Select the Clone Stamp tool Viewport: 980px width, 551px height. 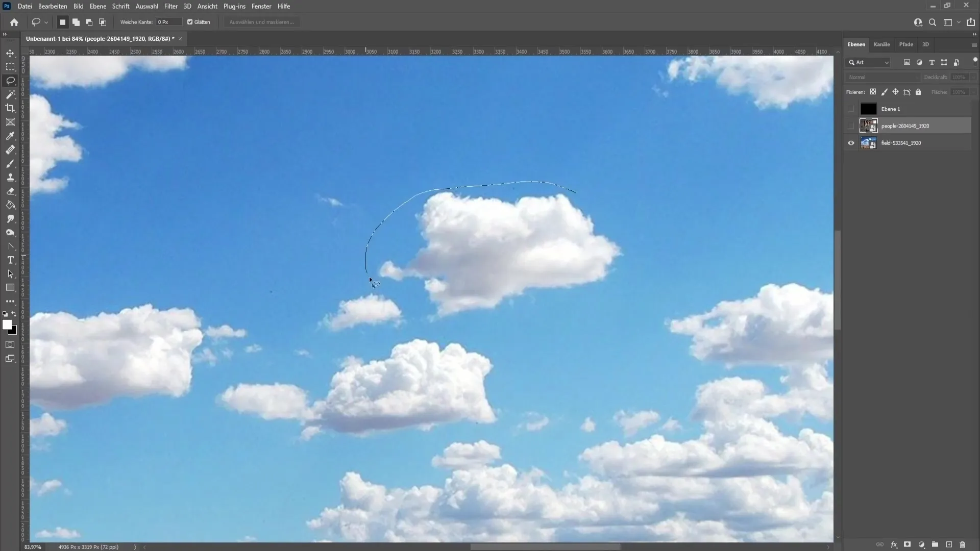(10, 177)
